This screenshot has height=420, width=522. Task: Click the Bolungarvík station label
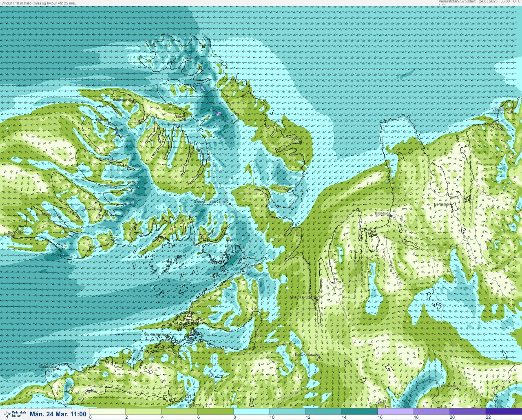click(123, 99)
